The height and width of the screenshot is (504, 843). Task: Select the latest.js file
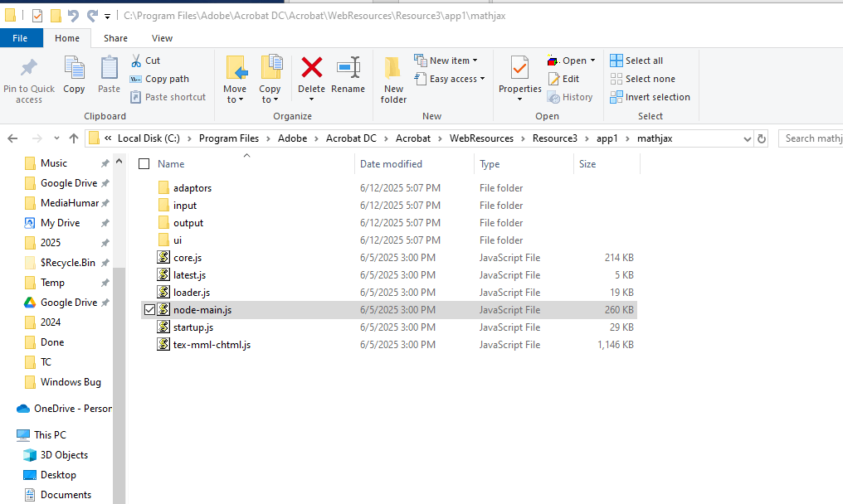(x=189, y=275)
